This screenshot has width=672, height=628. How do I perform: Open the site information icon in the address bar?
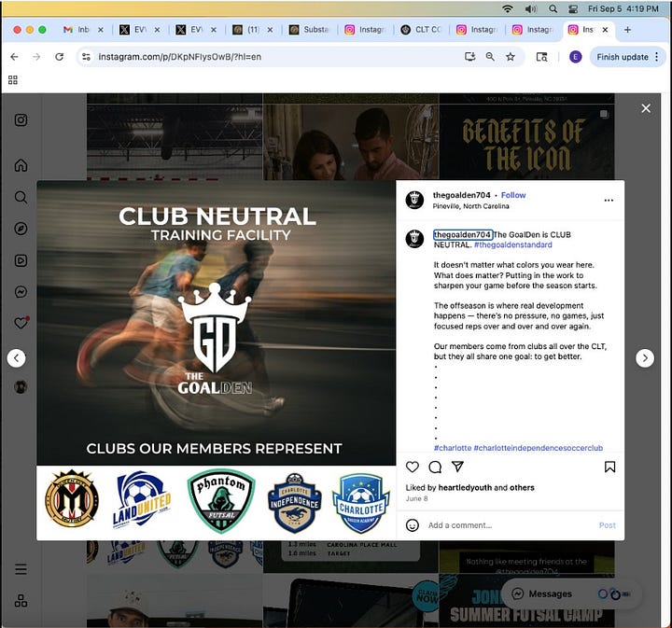86,57
